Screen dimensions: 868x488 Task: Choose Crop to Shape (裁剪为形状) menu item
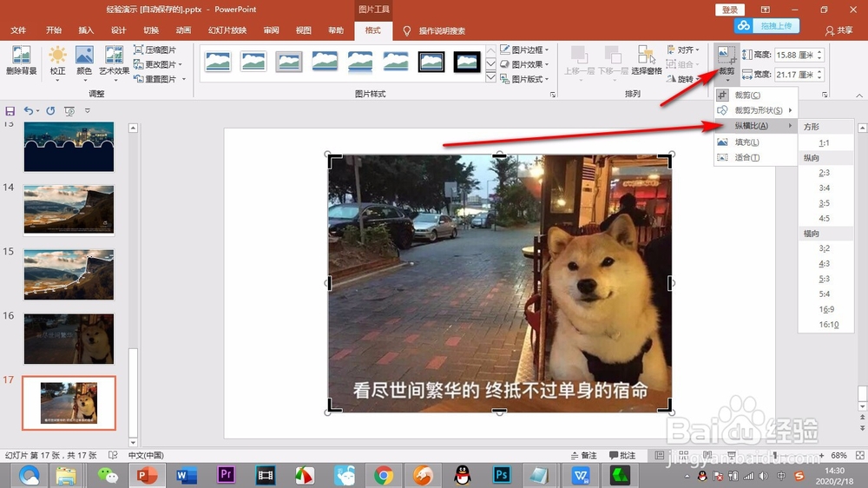756,110
